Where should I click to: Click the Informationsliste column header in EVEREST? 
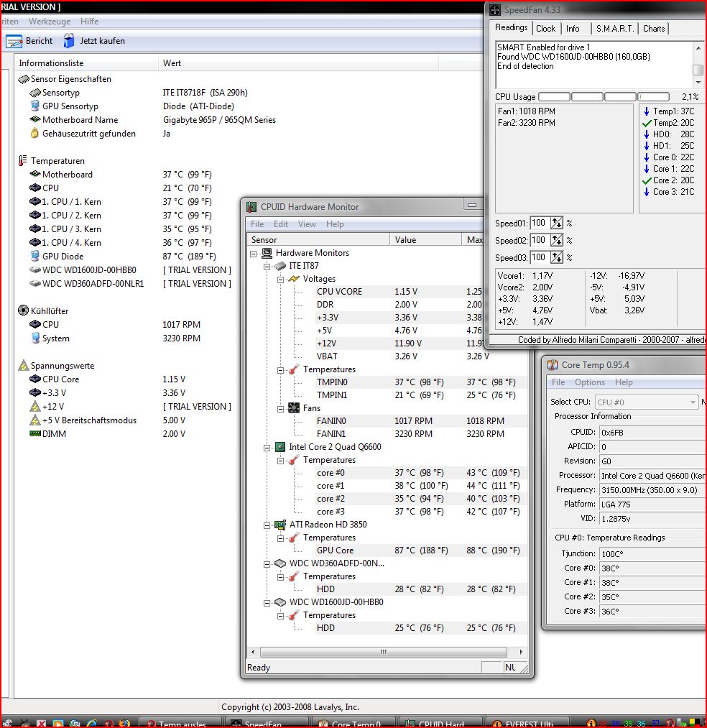[x=86, y=63]
